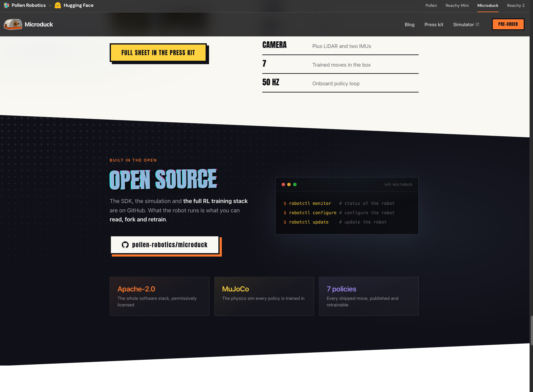Click 'read, fork and retrain' text

(x=138, y=220)
